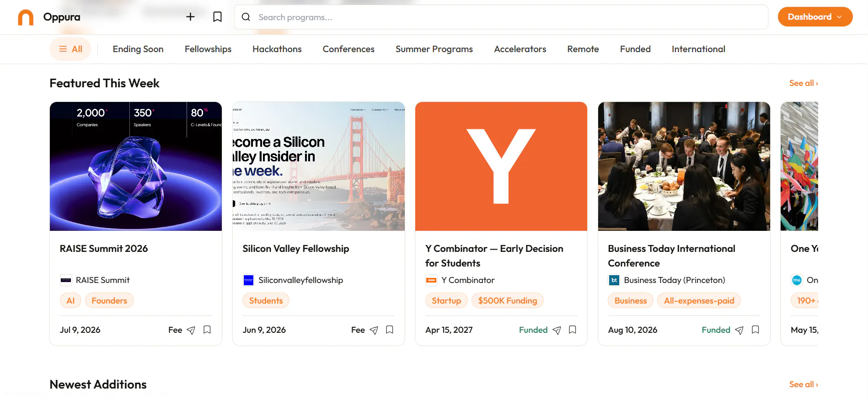Share the RAISE Summit 2026 card
The height and width of the screenshot is (400, 868).
[x=191, y=330]
